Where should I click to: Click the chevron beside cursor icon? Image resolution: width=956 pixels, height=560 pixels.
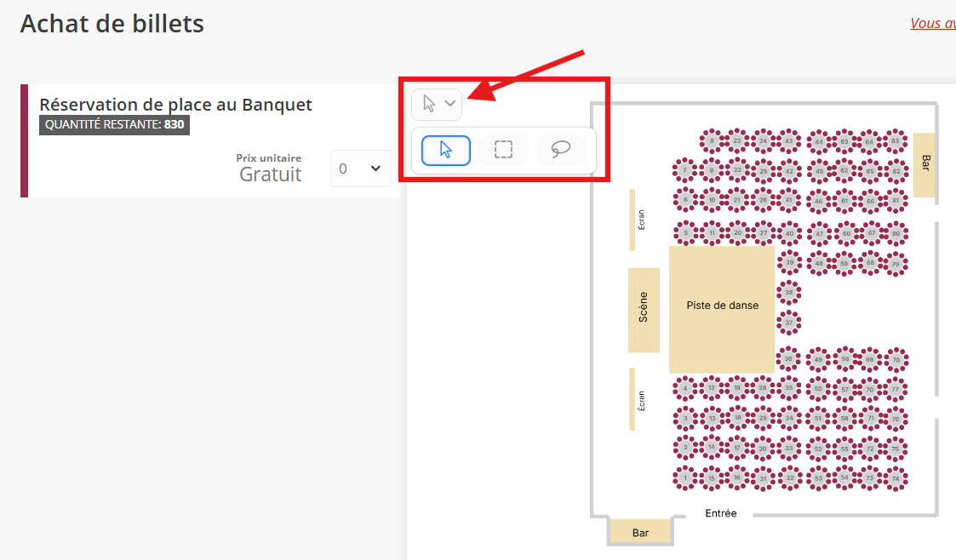(450, 104)
